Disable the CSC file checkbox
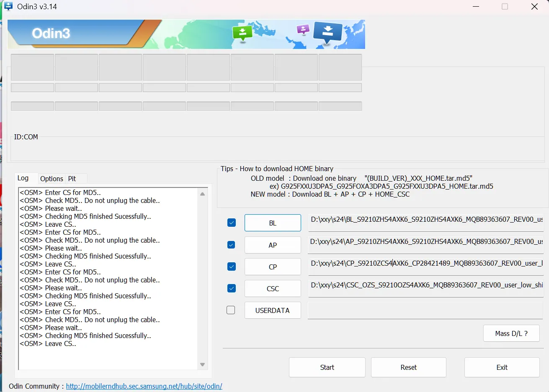The image size is (549, 392). (x=231, y=288)
